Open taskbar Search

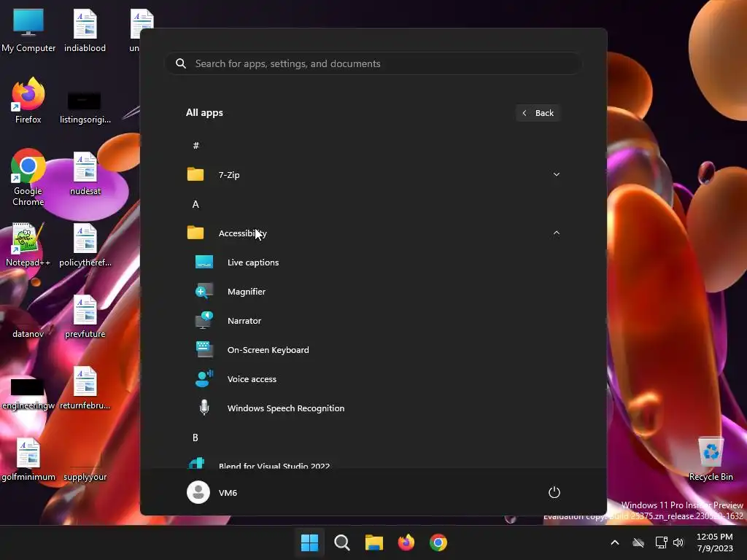click(x=341, y=542)
